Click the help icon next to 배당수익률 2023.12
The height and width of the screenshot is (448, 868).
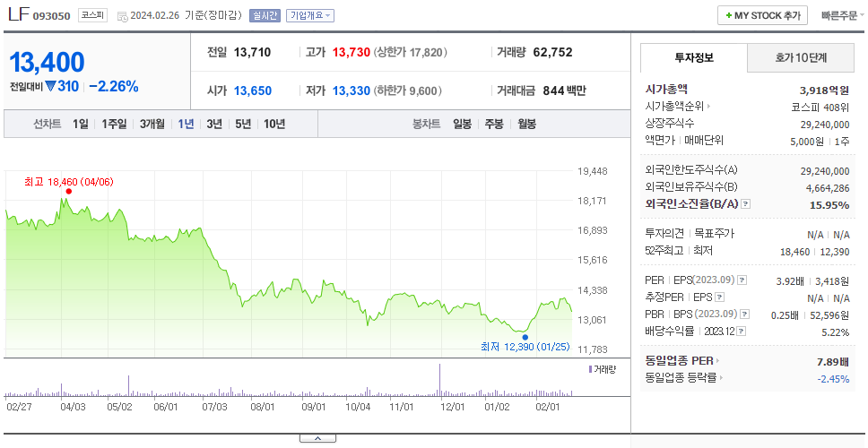pos(742,332)
